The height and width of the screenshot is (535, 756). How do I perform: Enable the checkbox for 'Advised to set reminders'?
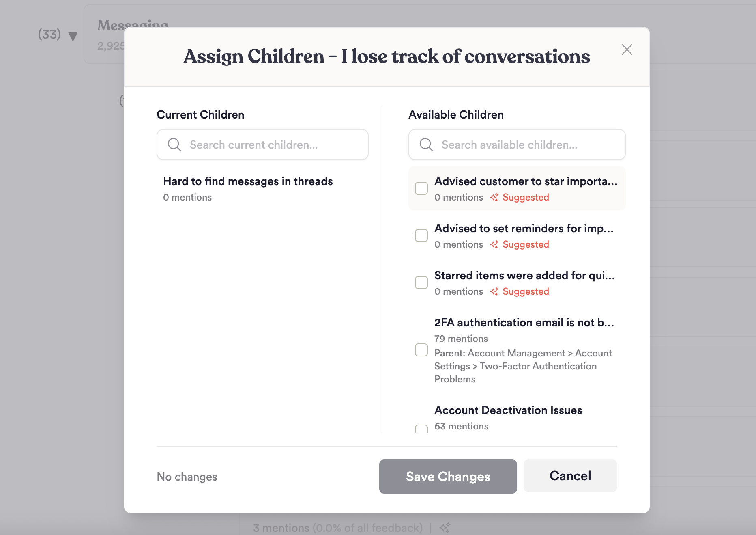pyautogui.click(x=421, y=235)
